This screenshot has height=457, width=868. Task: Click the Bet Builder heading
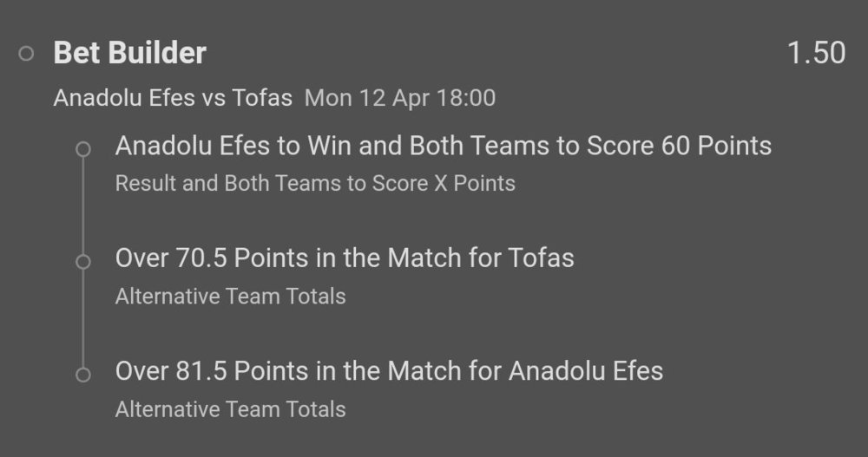coord(130,53)
